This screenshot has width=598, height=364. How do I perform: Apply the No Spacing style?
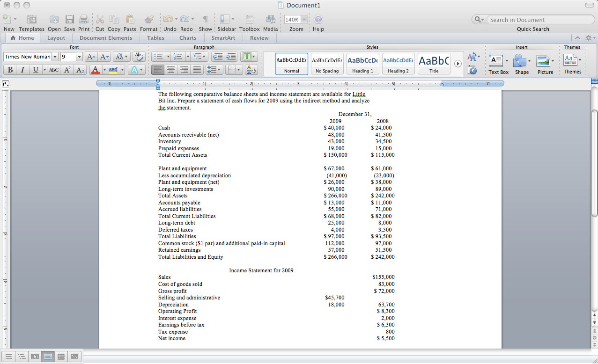tap(327, 64)
